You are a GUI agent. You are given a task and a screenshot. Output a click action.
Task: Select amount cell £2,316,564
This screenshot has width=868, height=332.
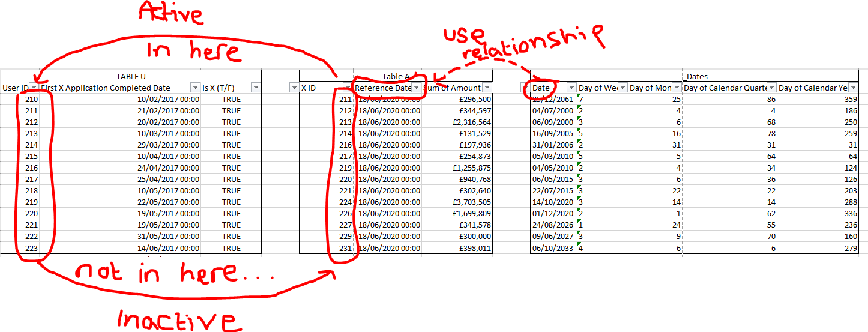(x=457, y=122)
